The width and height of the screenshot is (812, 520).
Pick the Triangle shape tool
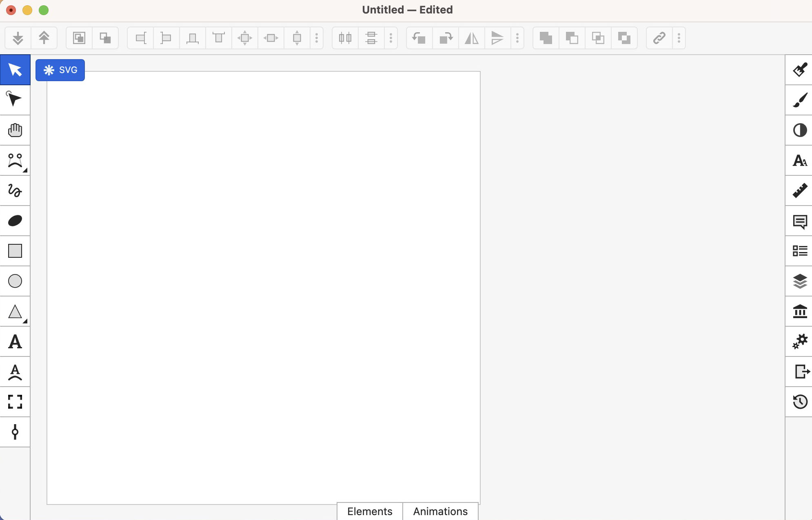pyautogui.click(x=15, y=311)
